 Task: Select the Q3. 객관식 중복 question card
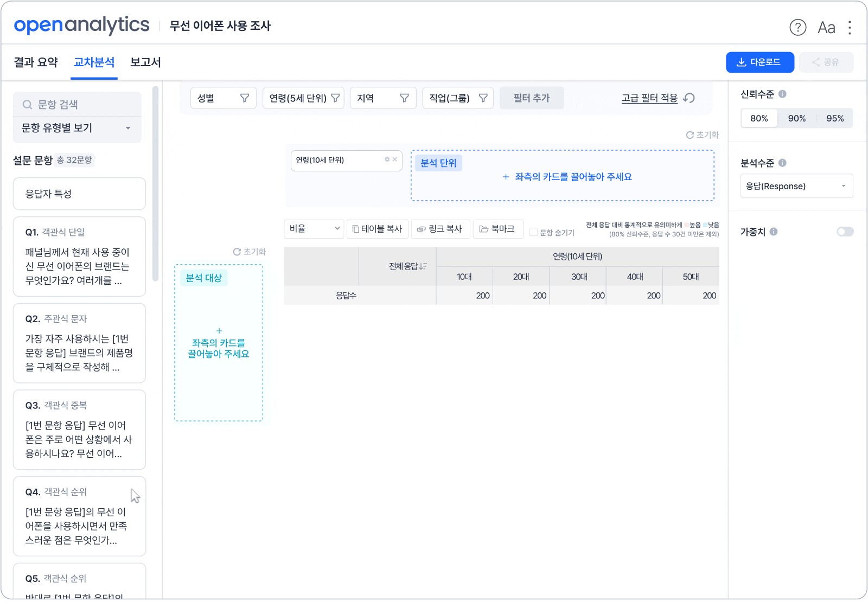[x=79, y=430]
